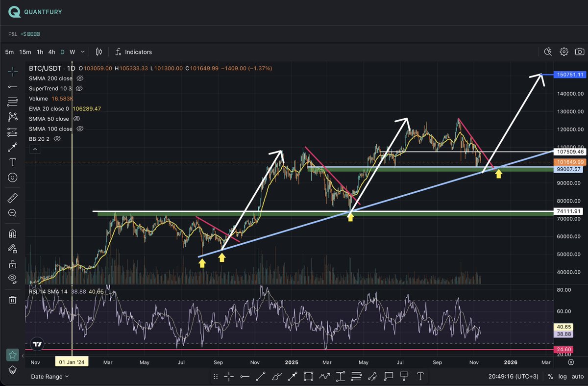Select the horizontal line tool in left sidebar
Image resolution: width=588 pixels, height=386 pixels.
pyautogui.click(x=13, y=87)
